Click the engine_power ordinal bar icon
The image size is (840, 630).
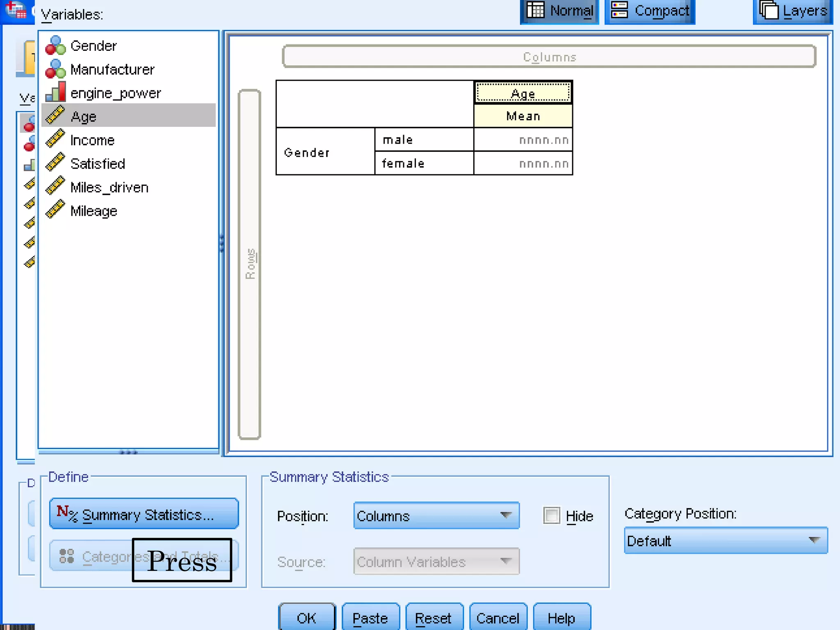tap(55, 92)
